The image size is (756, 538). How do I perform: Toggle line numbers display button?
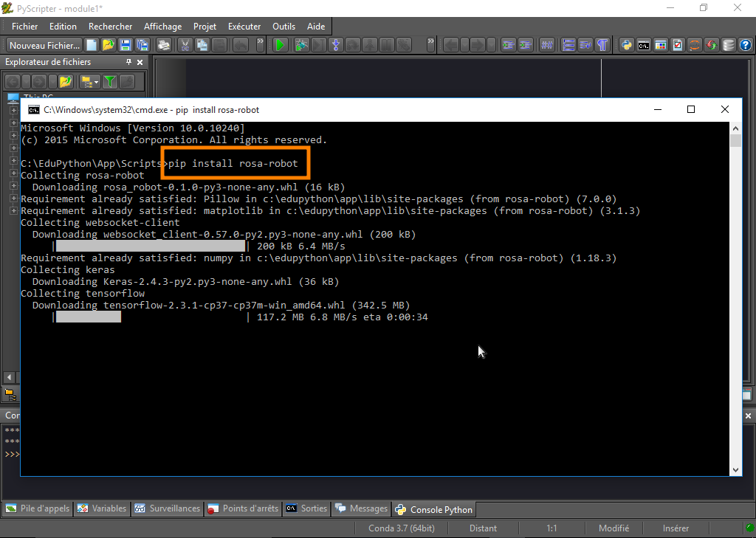tap(568, 45)
